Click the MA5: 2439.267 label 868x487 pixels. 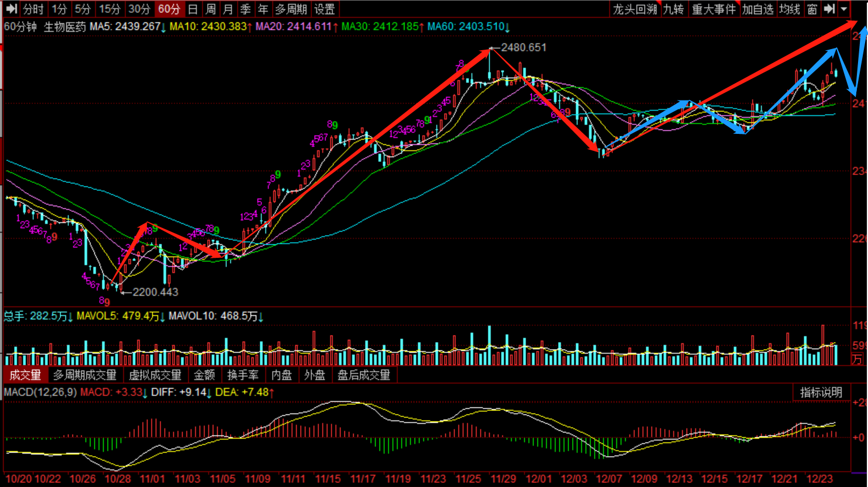pos(128,26)
